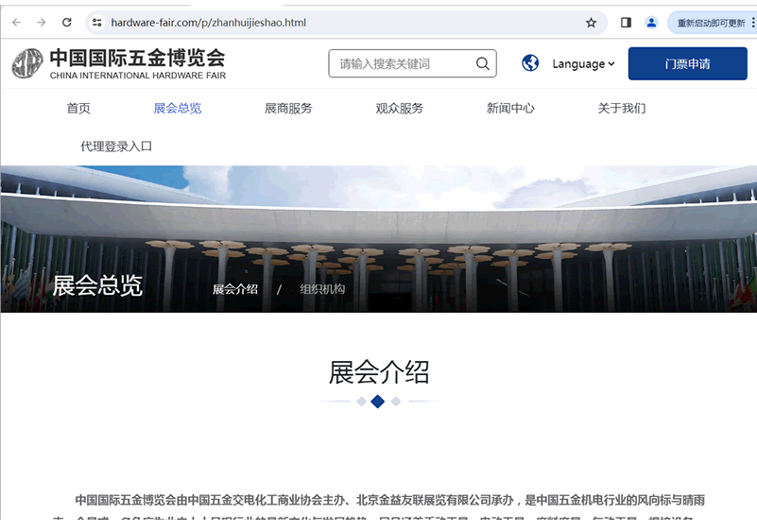Bookmark this page with star icon

[x=591, y=23]
